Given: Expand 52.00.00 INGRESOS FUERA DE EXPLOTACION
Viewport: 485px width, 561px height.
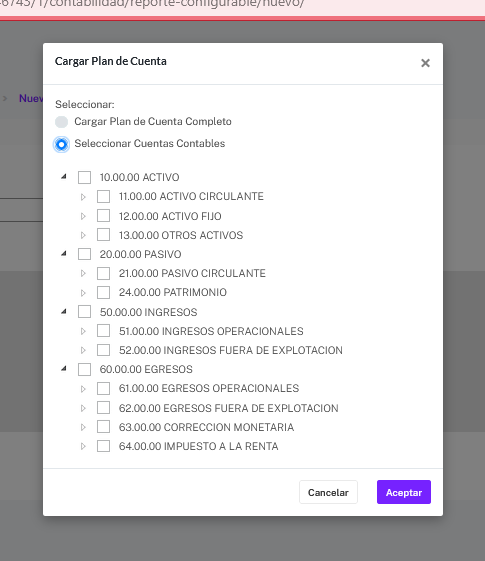Looking at the screenshot, I should point(83,350).
